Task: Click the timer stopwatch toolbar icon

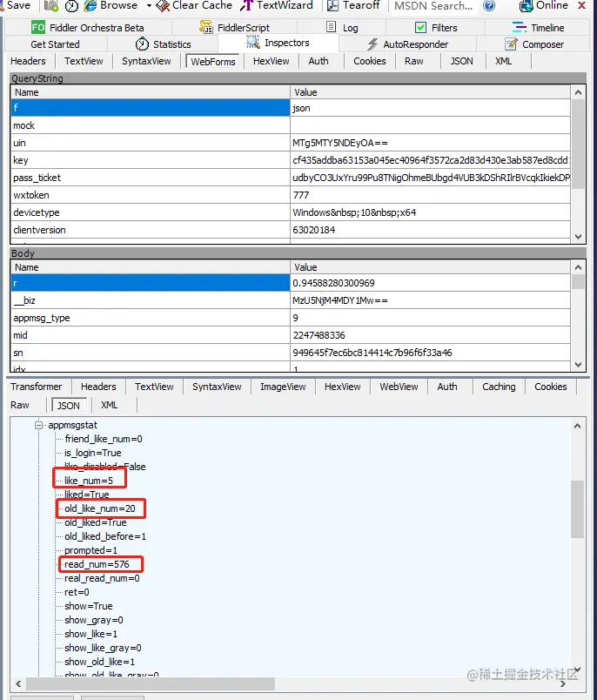Action: pyautogui.click(x=71, y=6)
